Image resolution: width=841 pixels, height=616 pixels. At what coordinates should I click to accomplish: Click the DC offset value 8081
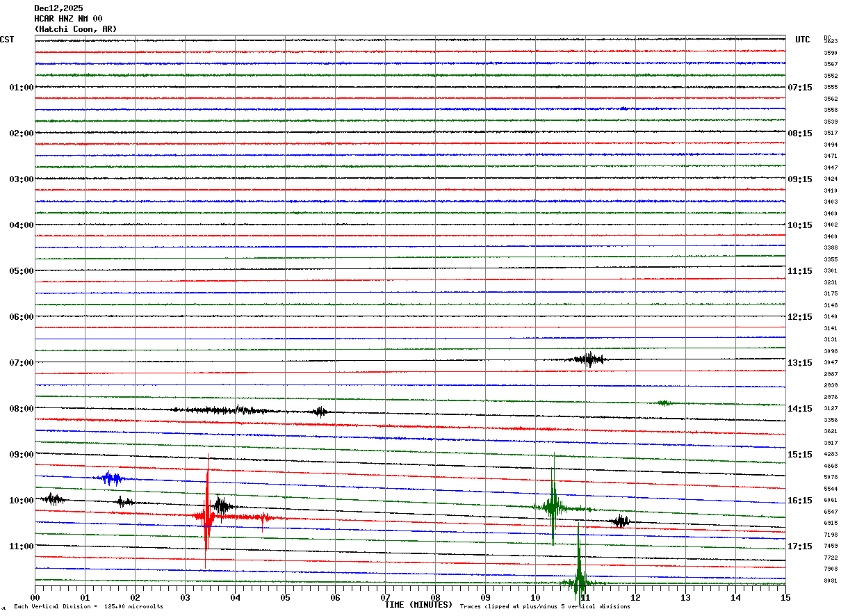[831, 581]
